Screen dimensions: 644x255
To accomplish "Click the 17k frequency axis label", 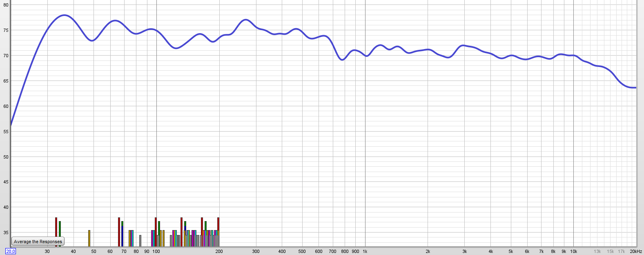I will point(622,251).
